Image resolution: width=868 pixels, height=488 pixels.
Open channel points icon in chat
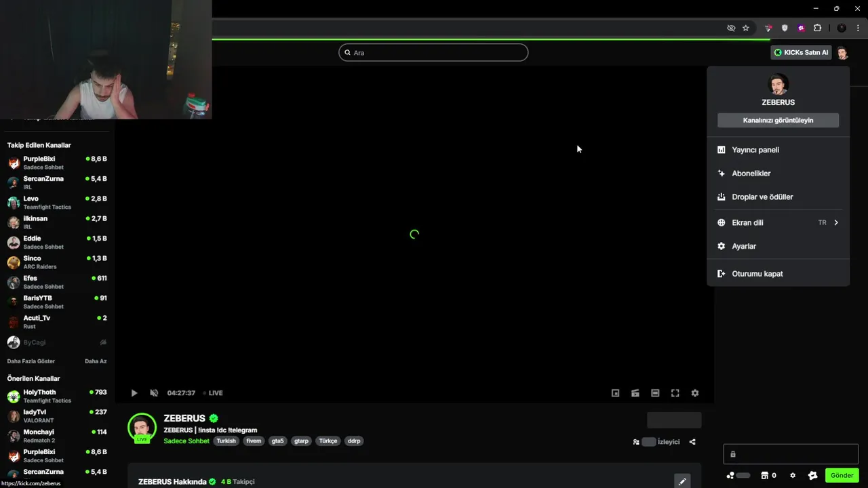pos(730,476)
